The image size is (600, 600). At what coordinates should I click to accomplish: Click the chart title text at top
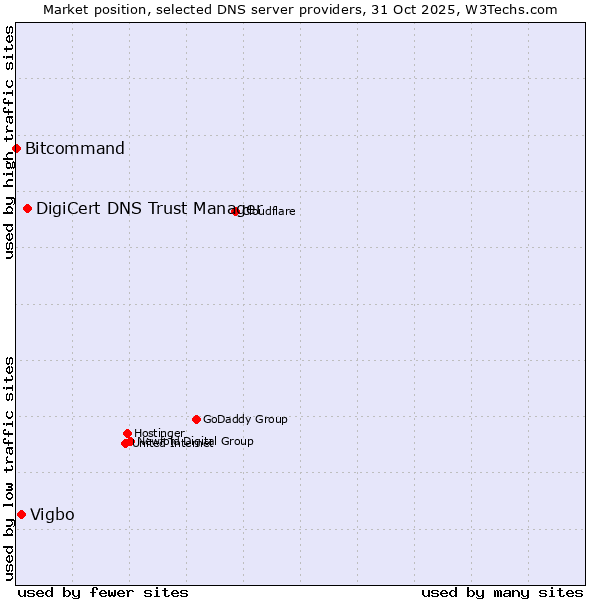300,9
